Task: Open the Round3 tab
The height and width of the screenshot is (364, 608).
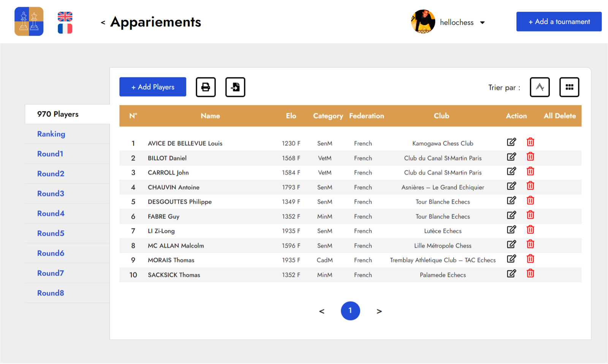Action: click(x=51, y=193)
